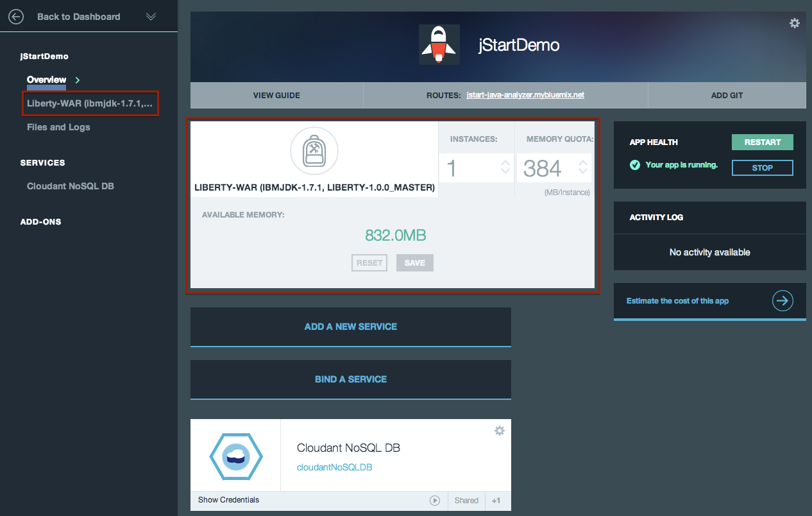Click the instances number field

coord(476,168)
